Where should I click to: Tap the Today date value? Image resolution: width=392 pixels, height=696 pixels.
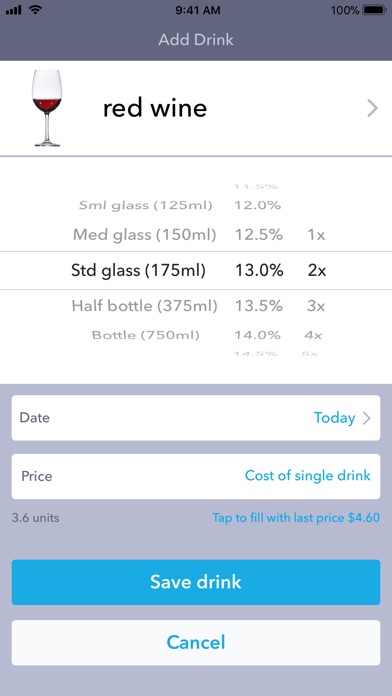334,418
